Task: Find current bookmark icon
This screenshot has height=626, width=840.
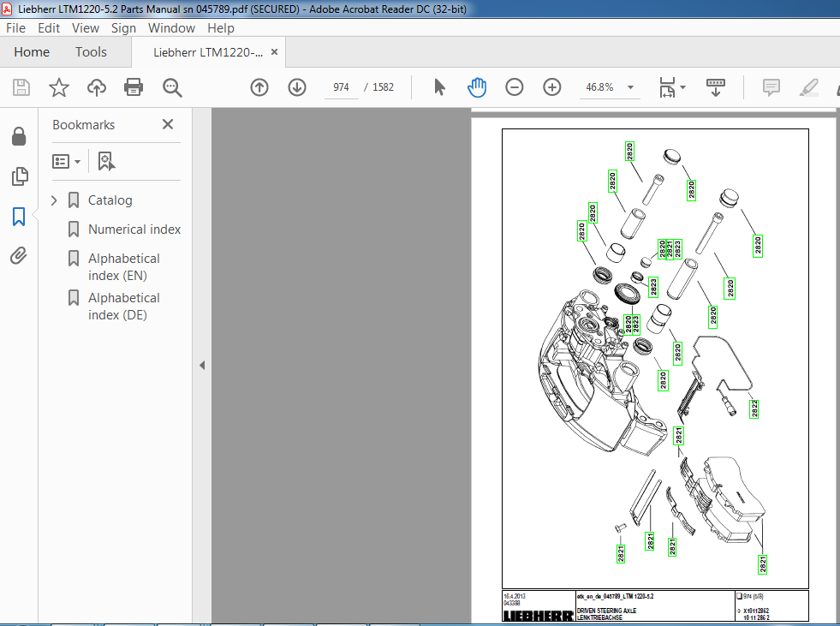Action: click(x=106, y=161)
